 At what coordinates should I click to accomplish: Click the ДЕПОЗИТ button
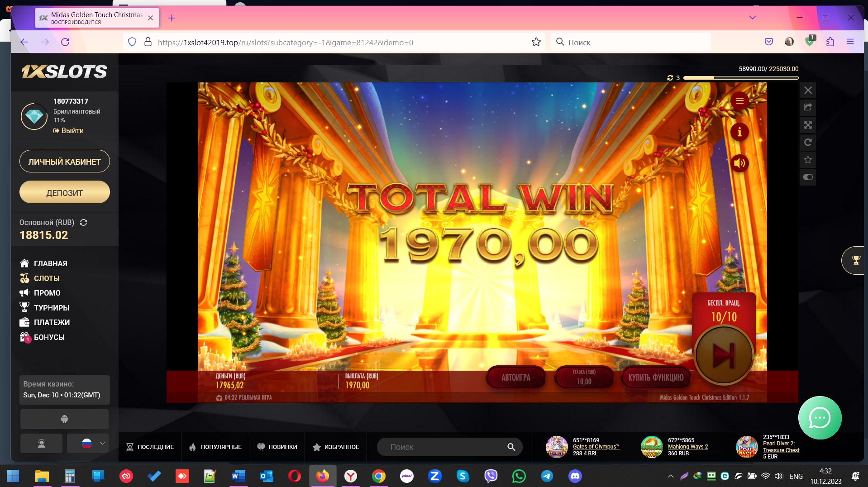point(65,193)
